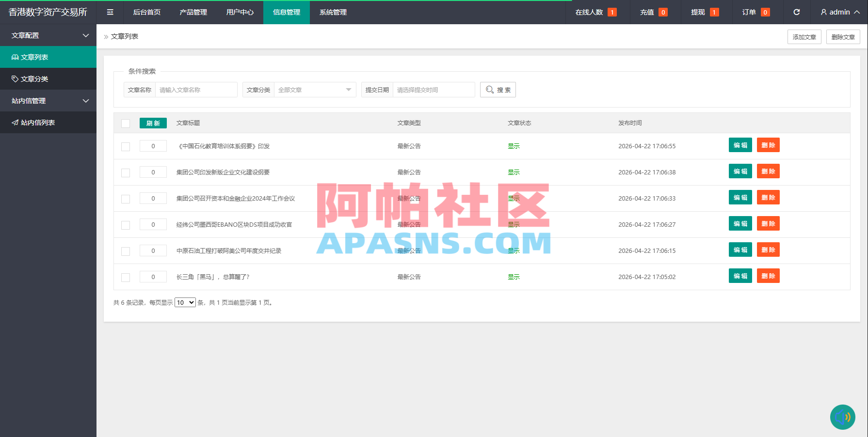Check the row for 集团公司召开资本和金融企业2024年工作会议
This screenshot has height=437, width=868.
click(126, 199)
